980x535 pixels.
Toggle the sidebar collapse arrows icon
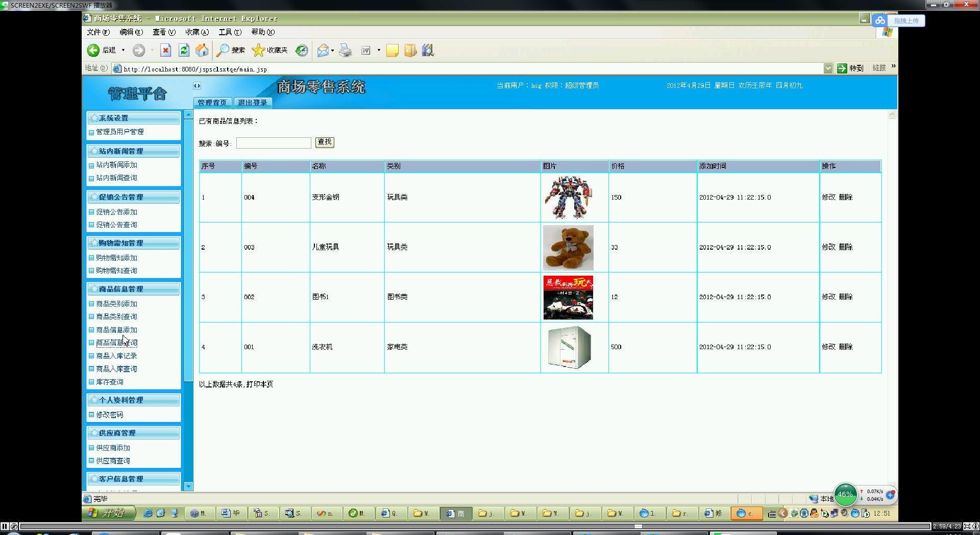(x=197, y=86)
